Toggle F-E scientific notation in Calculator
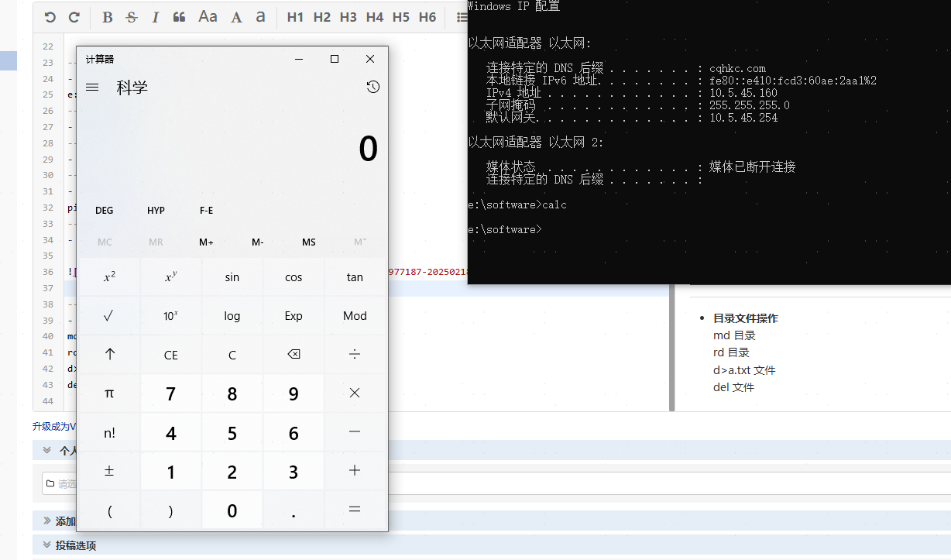The height and width of the screenshot is (560, 951). pyautogui.click(x=207, y=211)
